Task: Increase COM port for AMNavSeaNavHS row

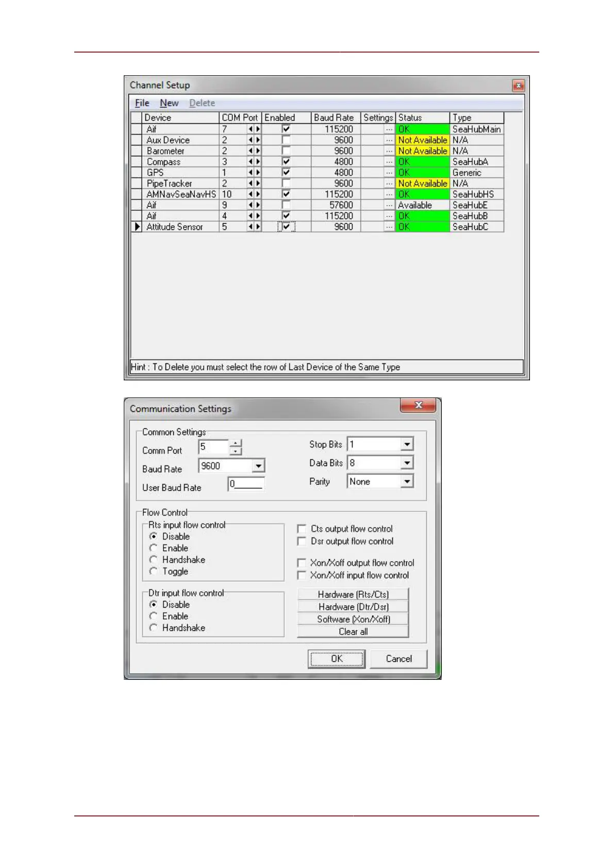Action: coord(258,194)
